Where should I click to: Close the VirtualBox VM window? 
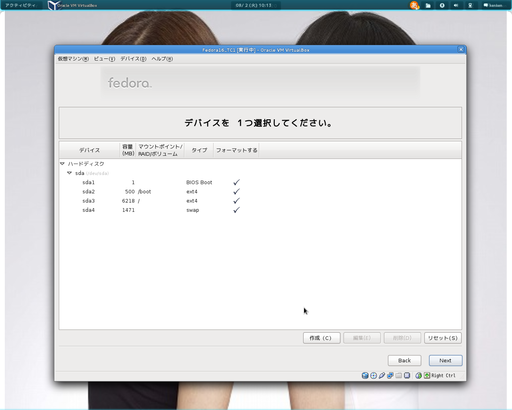tap(461, 49)
